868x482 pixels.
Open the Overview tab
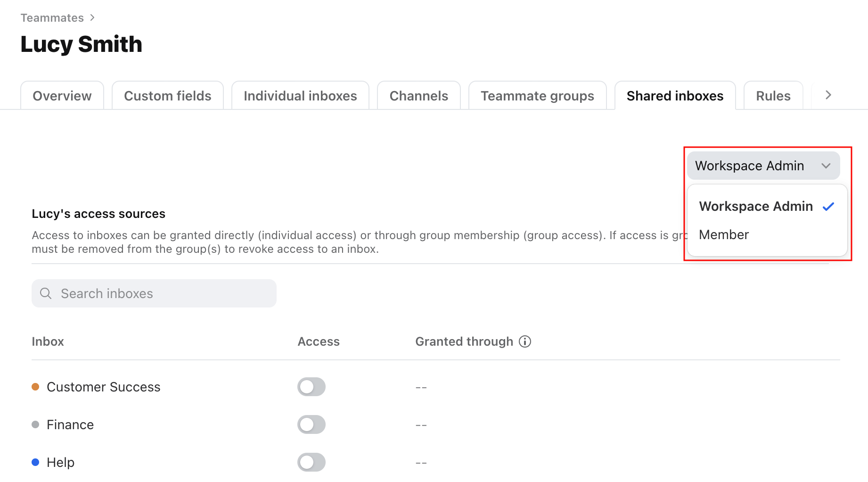(62, 96)
